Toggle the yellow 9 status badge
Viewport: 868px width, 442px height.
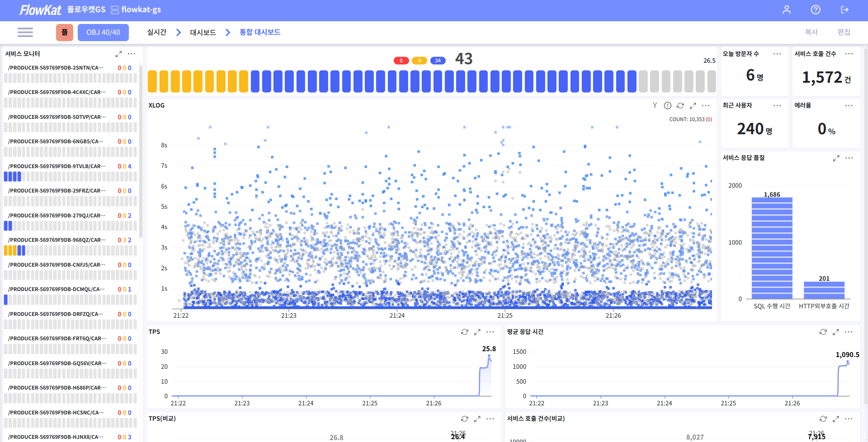coord(420,61)
